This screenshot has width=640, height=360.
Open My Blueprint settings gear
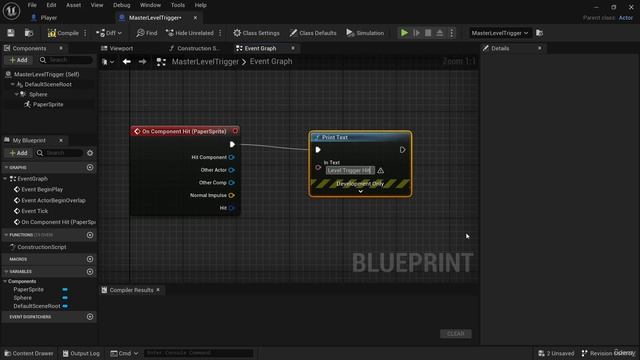(90, 153)
